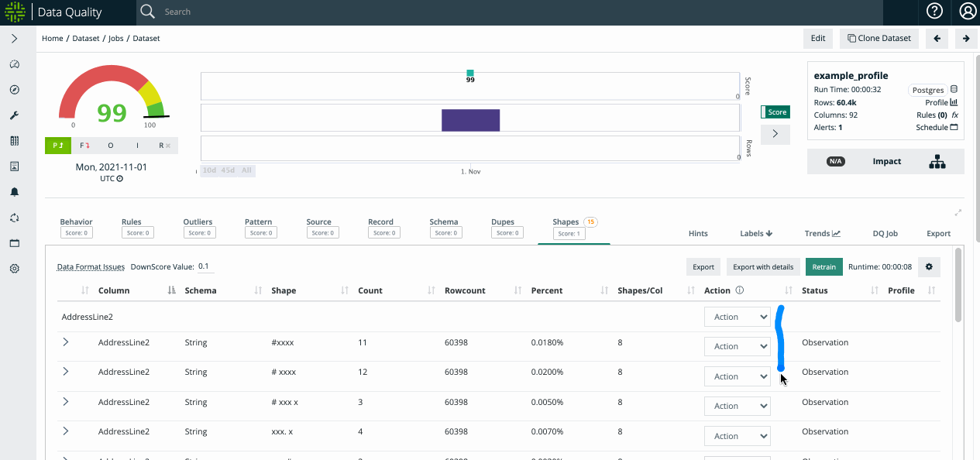Click the DownScore Value input field
This screenshot has width=980, height=460.
pos(205,266)
